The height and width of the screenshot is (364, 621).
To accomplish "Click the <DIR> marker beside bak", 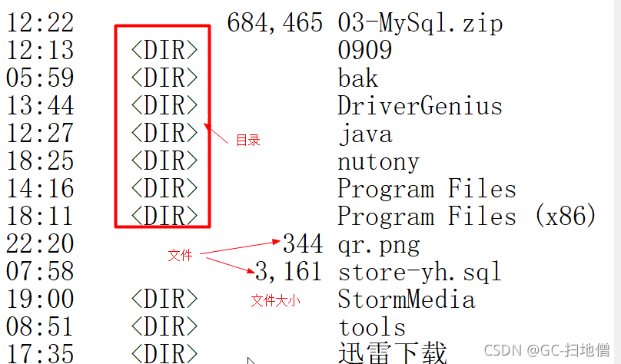I will pos(164,78).
